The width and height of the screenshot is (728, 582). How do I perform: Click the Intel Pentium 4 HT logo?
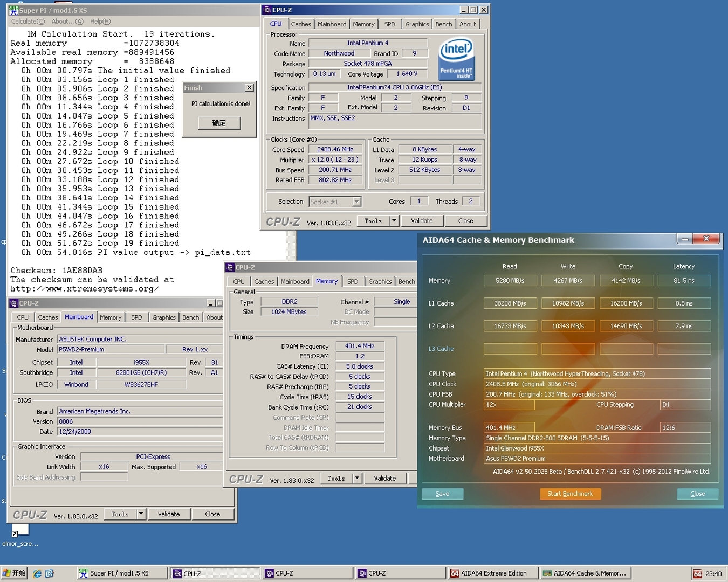tap(456, 58)
